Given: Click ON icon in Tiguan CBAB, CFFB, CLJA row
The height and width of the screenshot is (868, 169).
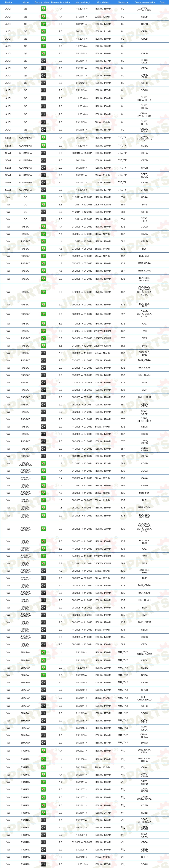Looking at the screenshot, I should point(43,820).
